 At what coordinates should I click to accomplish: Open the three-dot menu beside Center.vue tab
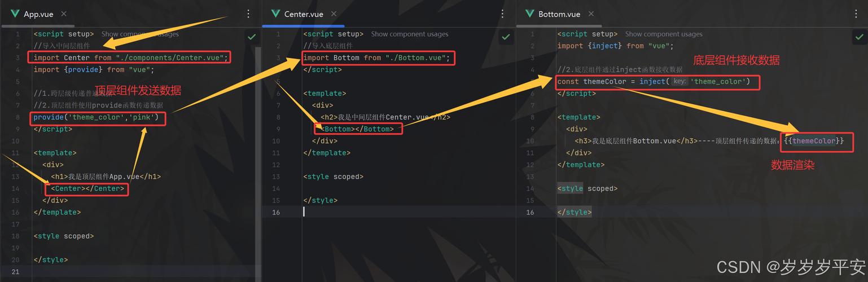coord(503,14)
